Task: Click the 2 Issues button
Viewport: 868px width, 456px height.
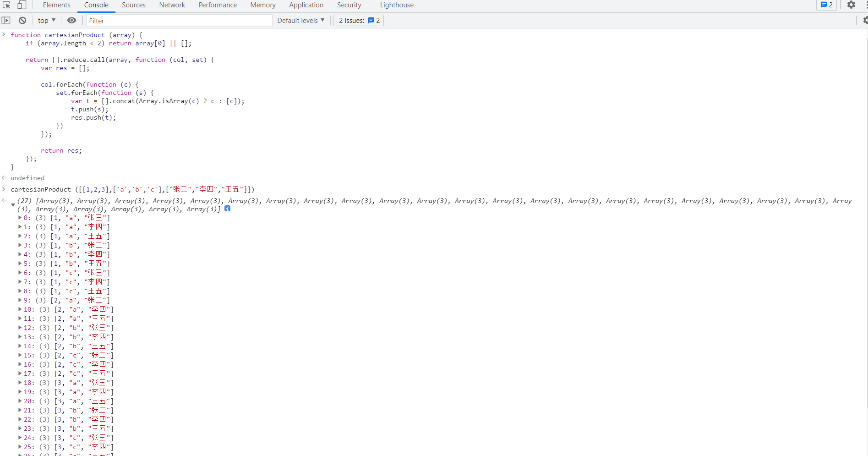Action: (x=359, y=21)
